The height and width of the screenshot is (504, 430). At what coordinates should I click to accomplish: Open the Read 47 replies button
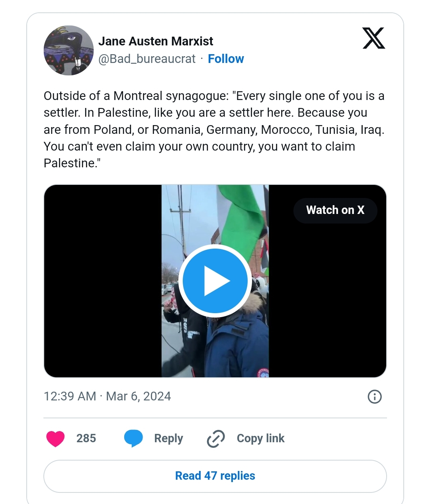pos(215,476)
